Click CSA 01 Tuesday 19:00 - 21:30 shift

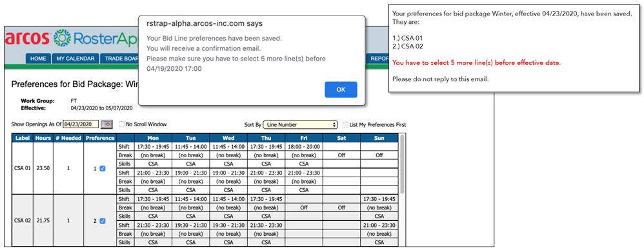click(x=191, y=173)
